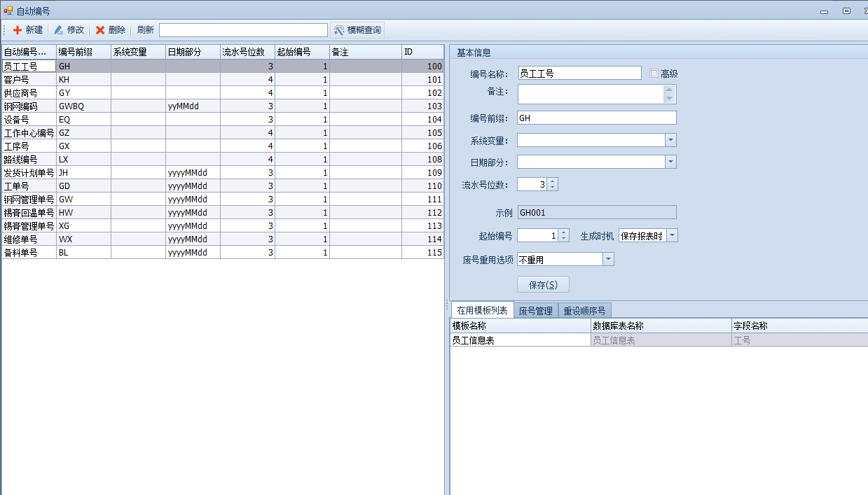This screenshot has width=868, height=495.
Task: Enable the 高级 checkbox
Action: (x=654, y=74)
